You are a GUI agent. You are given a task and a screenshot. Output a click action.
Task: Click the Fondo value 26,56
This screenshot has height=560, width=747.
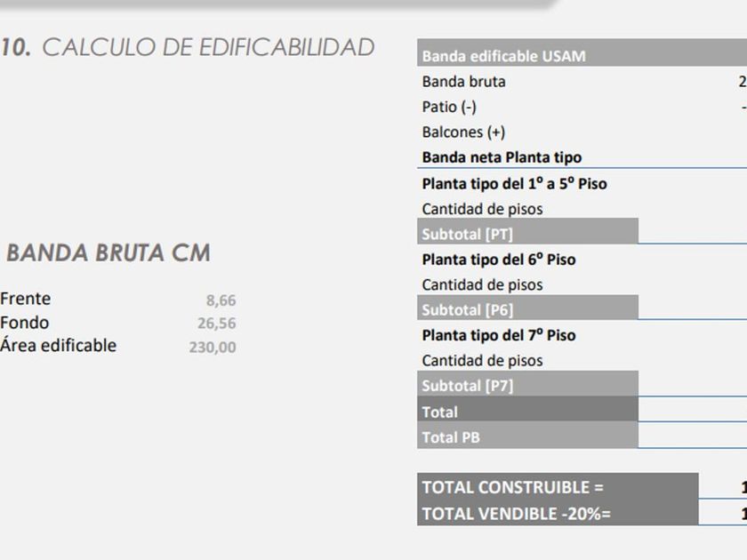pos(216,324)
